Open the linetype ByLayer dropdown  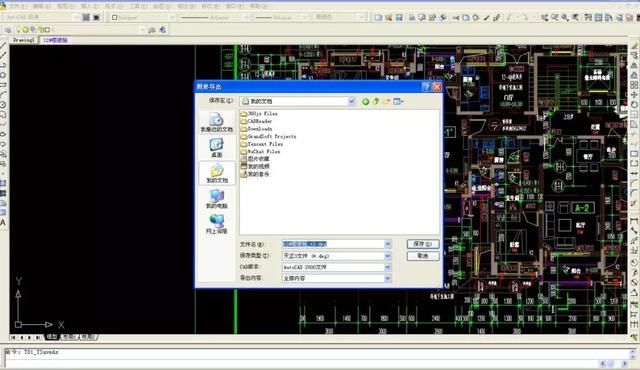click(x=247, y=17)
